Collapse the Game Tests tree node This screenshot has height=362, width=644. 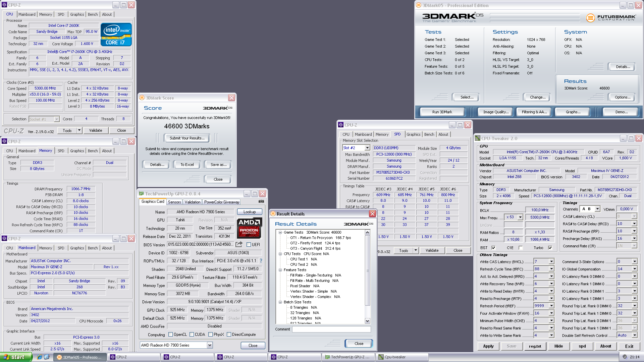[280, 232]
